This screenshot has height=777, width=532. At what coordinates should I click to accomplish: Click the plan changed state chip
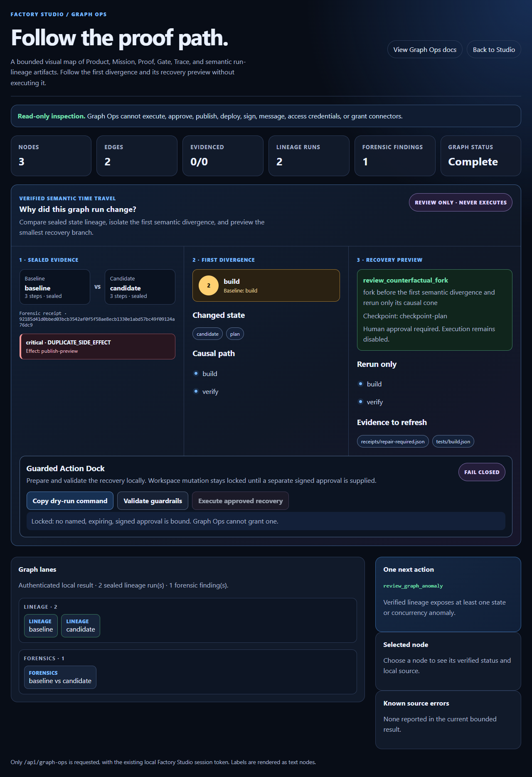pyautogui.click(x=235, y=334)
